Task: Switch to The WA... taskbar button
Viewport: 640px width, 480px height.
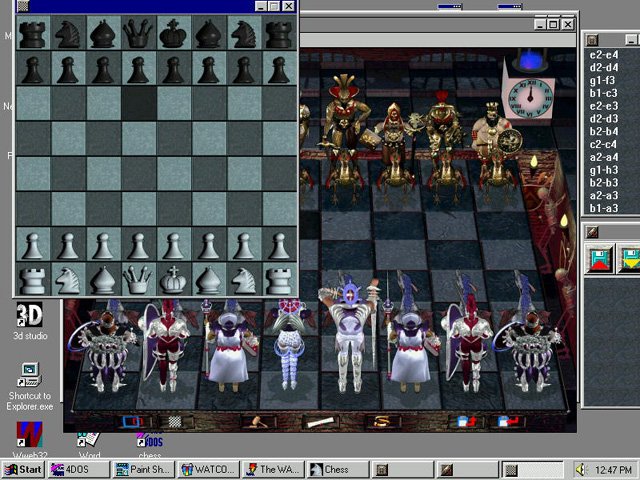Action: pyautogui.click(x=273, y=470)
